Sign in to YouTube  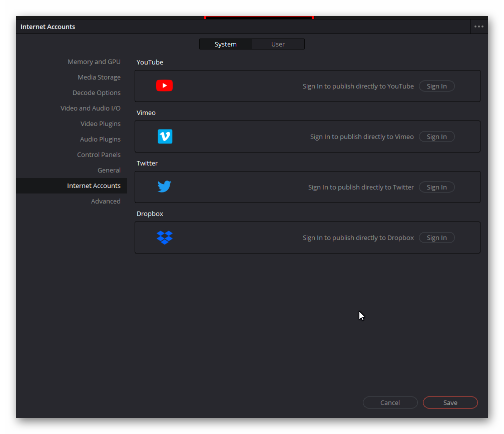436,86
